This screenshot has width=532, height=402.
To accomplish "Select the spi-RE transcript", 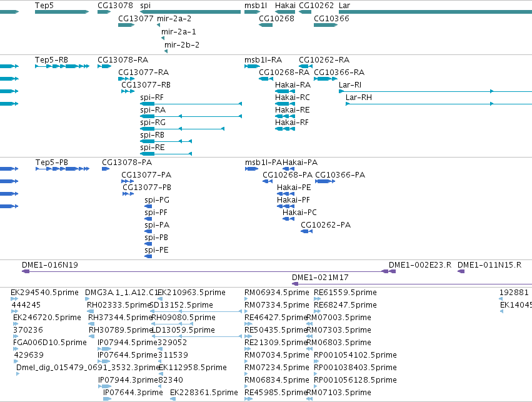I will pos(166,154).
